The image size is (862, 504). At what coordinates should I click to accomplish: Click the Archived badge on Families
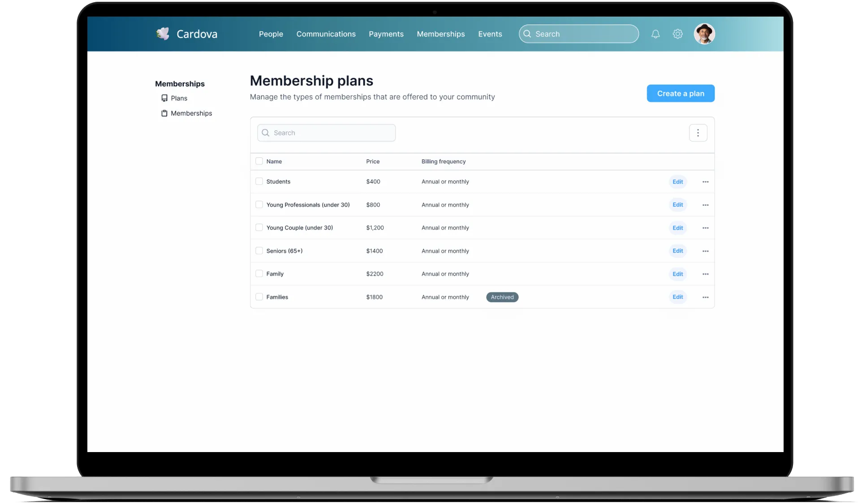coord(502,297)
